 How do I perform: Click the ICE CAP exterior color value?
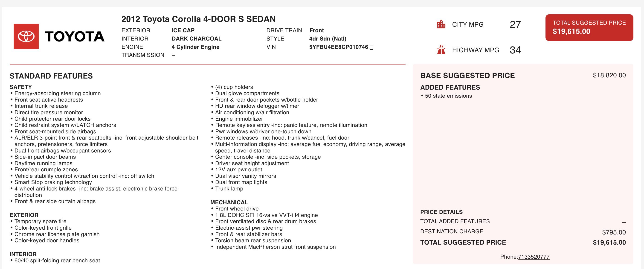tap(183, 30)
